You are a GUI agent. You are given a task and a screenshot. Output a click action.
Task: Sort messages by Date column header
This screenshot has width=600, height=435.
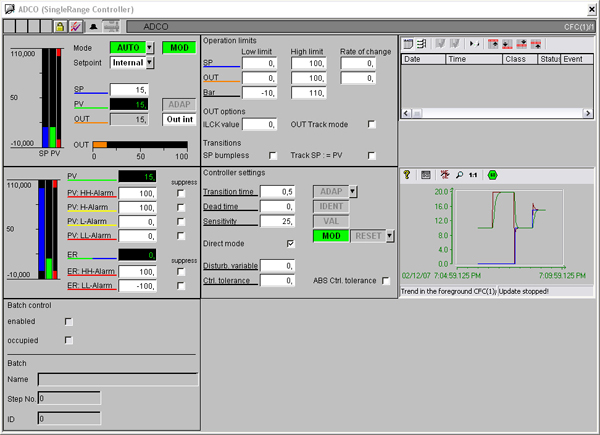421,59
